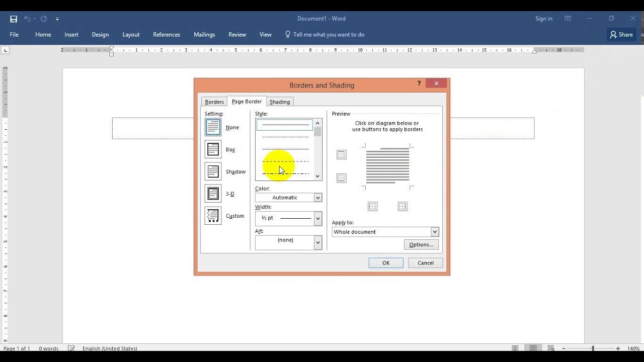Open the View ribbon tab

point(266,35)
